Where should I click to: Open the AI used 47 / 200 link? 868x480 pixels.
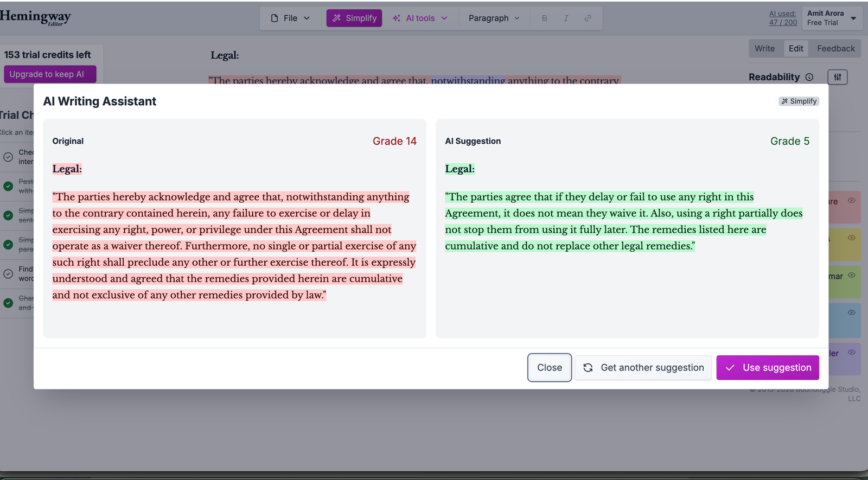[x=783, y=18]
